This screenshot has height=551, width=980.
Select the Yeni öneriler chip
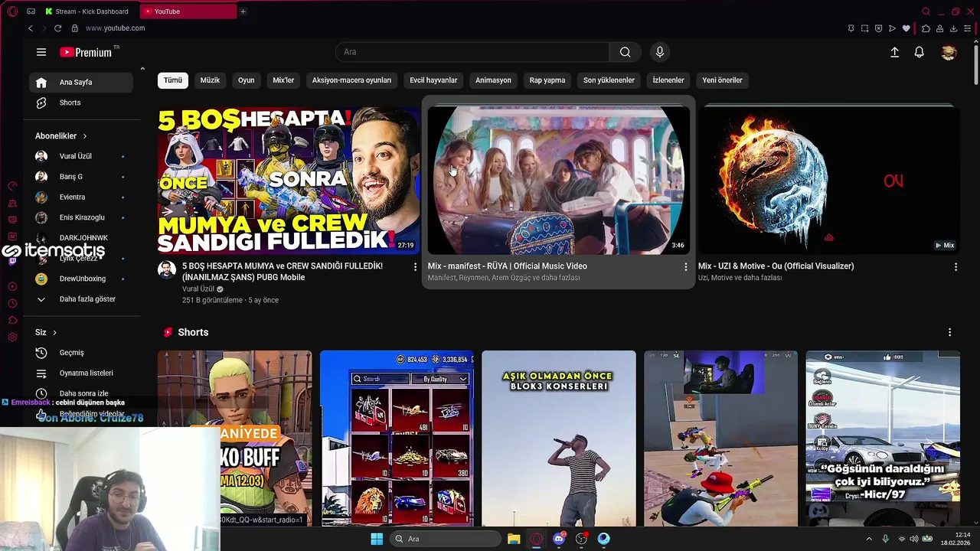(723, 80)
